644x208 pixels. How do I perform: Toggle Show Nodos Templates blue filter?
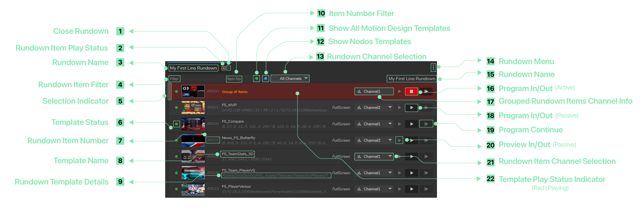tap(265, 79)
